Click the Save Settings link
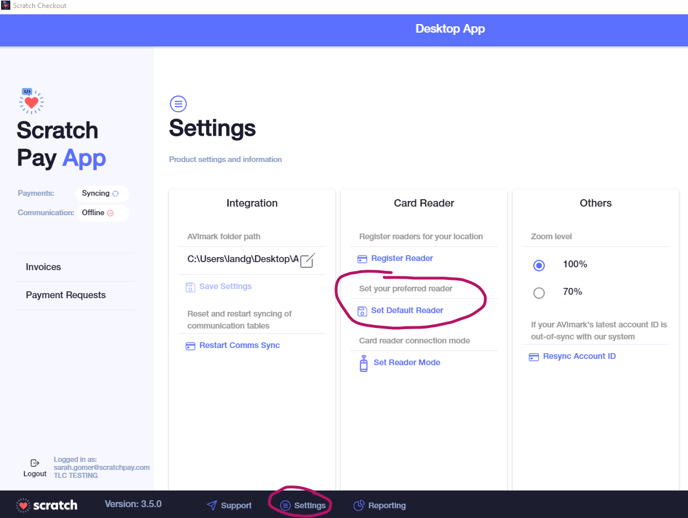The image size is (688, 518). click(226, 286)
